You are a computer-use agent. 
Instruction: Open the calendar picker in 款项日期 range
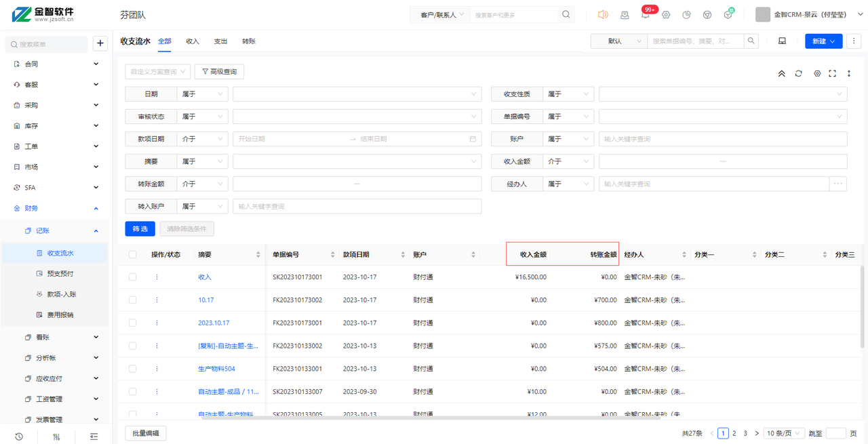click(x=473, y=139)
